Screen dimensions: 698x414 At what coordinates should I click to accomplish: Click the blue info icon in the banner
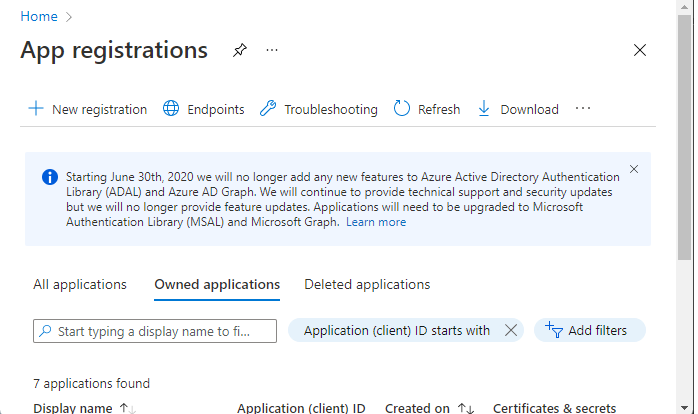tap(50, 177)
